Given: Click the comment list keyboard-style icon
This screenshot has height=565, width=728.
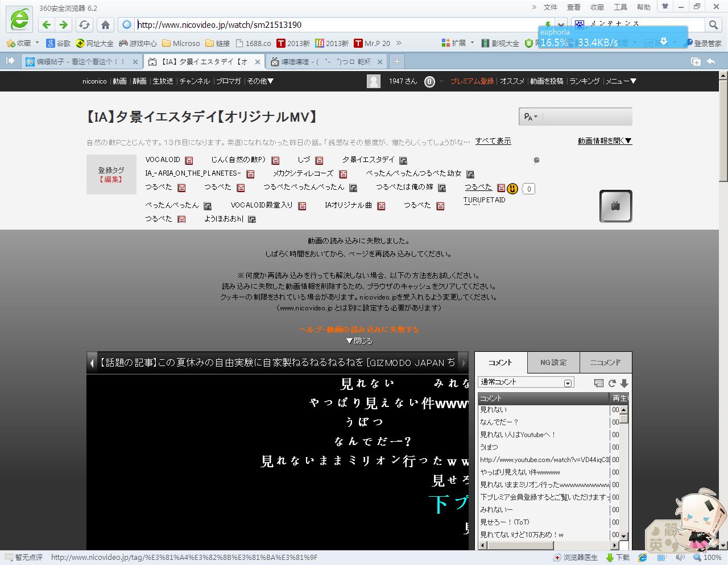Looking at the screenshot, I should click(598, 383).
